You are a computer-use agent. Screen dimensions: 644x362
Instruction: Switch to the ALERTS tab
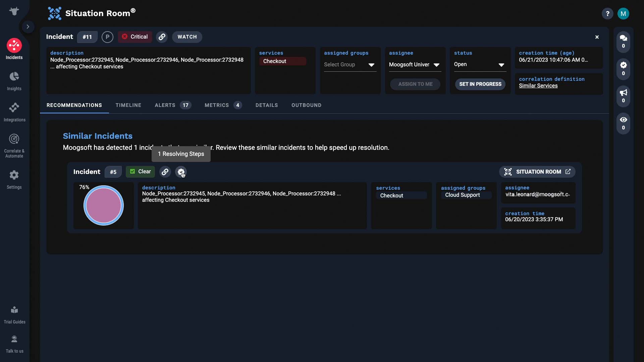click(x=173, y=105)
